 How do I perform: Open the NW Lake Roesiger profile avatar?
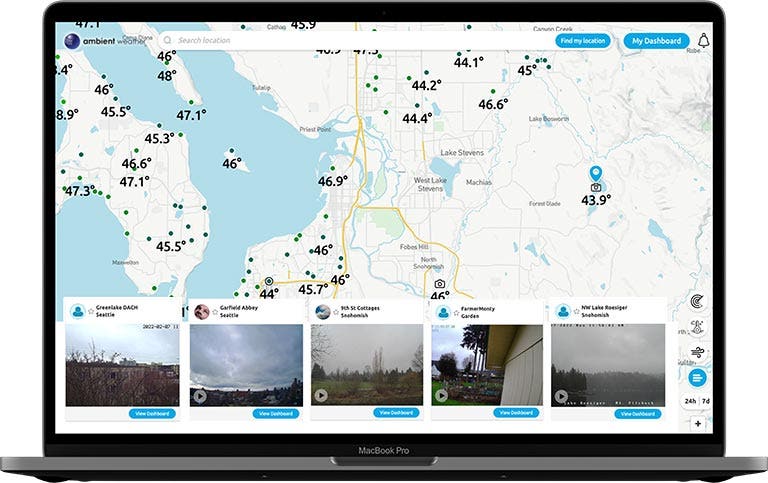coord(563,311)
